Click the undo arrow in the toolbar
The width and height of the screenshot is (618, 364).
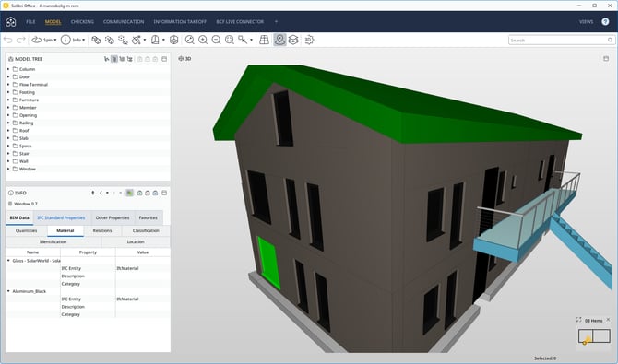click(8, 40)
